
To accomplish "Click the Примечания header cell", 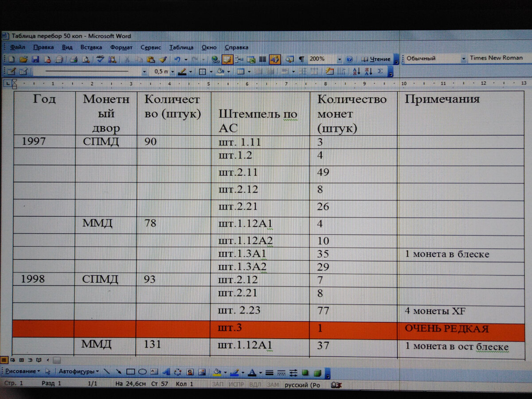I will coord(461,113).
